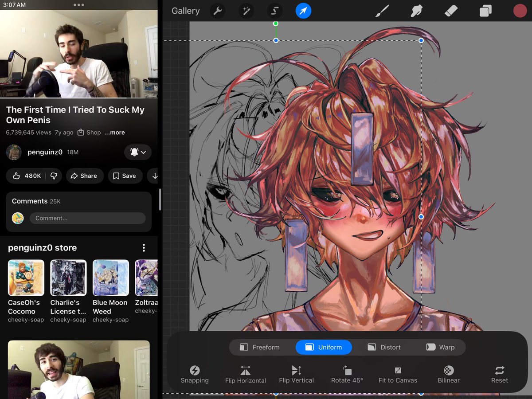The width and height of the screenshot is (532, 399).
Task: Save the video to a playlist
Action: coord(125,176)
